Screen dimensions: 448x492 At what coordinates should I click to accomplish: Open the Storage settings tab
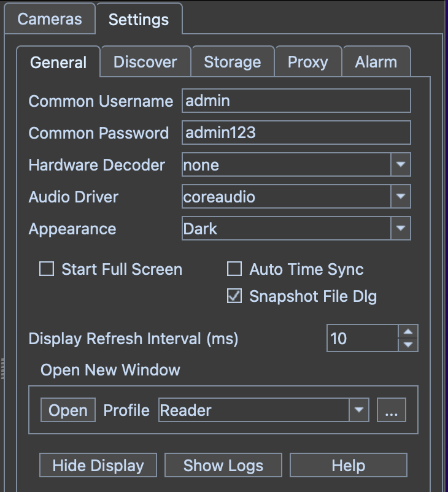[232, 62]
